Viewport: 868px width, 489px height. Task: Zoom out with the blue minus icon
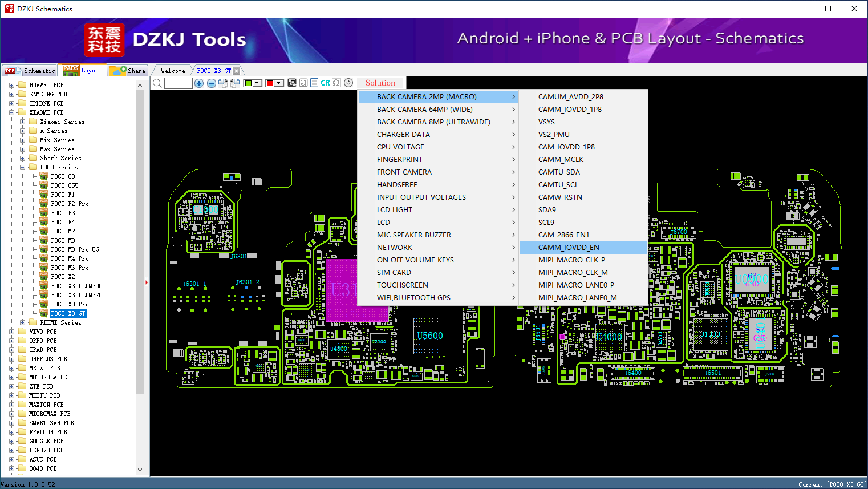click(211, 83)
